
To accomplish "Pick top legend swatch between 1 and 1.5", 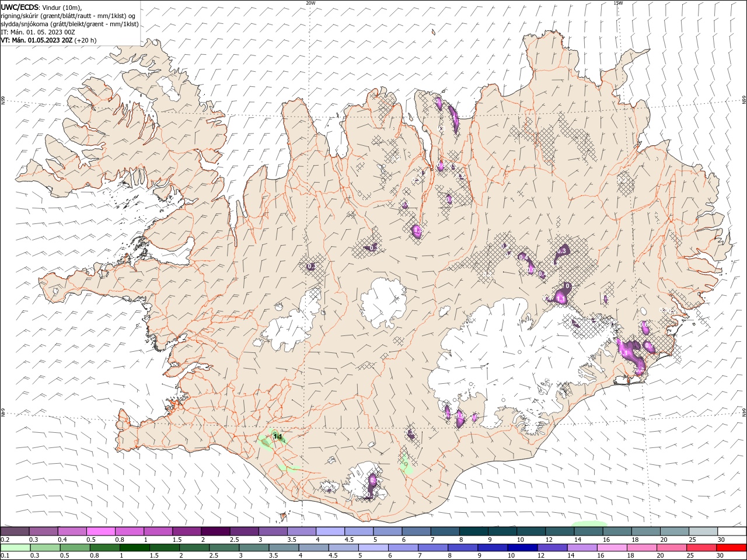I will (x=158, y=531).
